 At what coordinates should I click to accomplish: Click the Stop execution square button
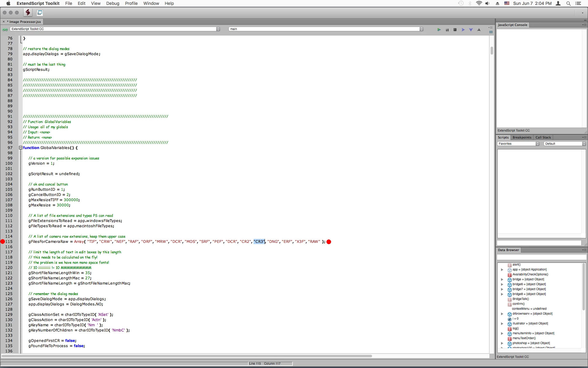click(455, 30)
